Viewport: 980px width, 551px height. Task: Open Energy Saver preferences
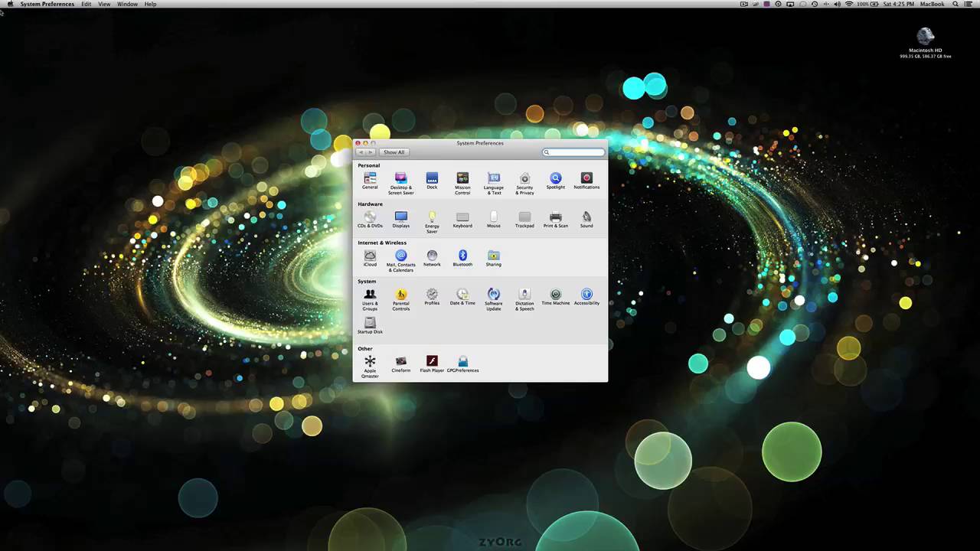[x=432, y=222]
